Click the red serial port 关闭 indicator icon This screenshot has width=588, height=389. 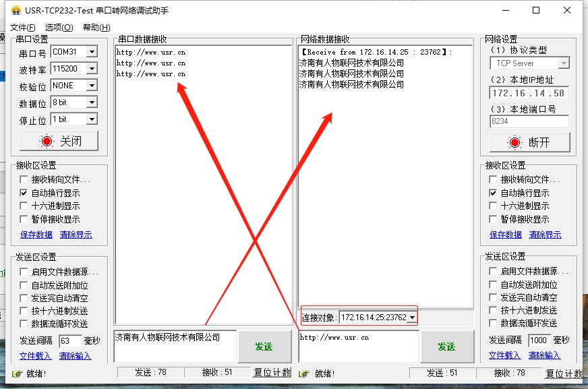[47, 142]
